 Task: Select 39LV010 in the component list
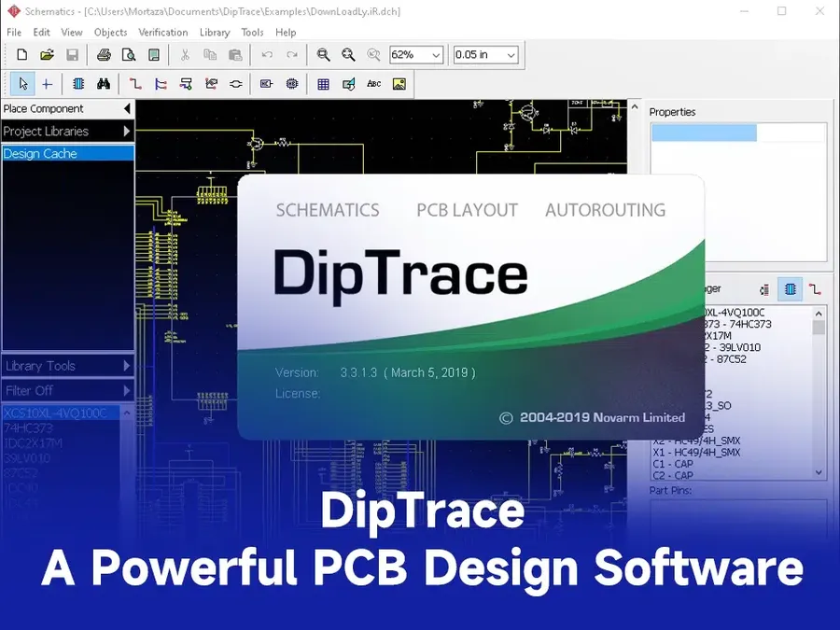[62, 458]
